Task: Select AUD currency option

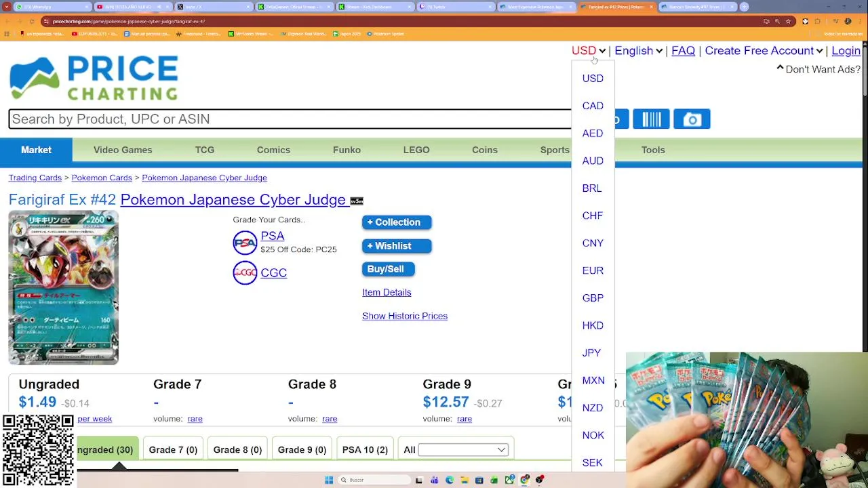Action: pos(593,161)
